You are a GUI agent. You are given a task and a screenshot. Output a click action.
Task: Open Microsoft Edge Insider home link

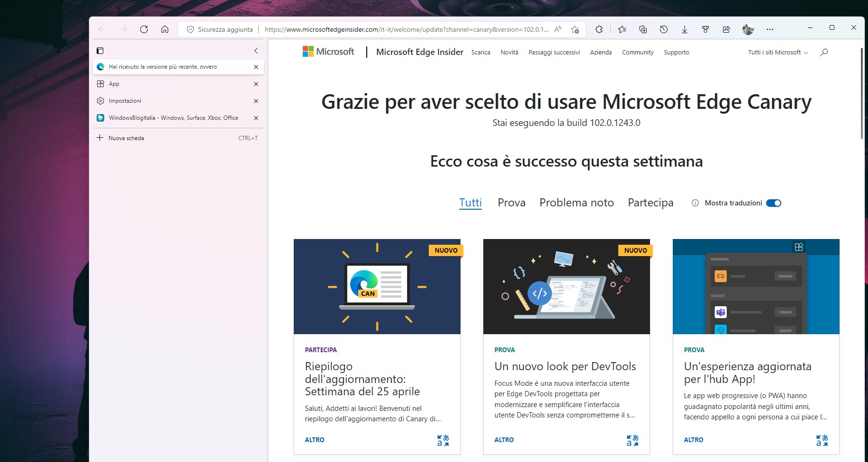pos(420,52)
